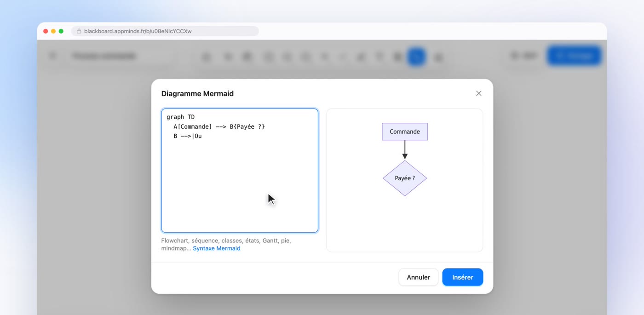Select the Commande node in preview
The image size is (644, 315).
pyautogui.click(x=405, y=132)
